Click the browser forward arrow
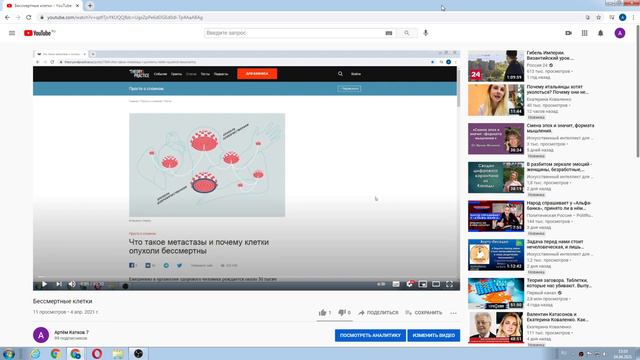This screenshot has width=640, height=360. (x=18, y=18)
